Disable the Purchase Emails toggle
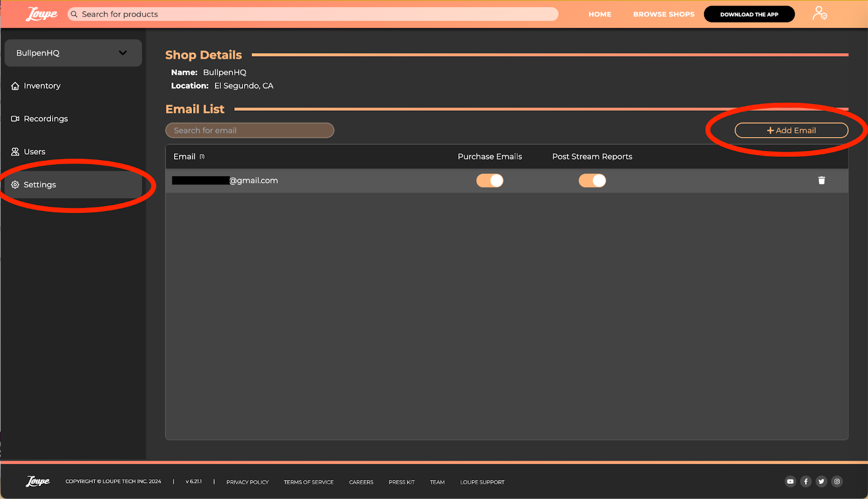The height and width of the screenshot is (499, 868). tap(490, 181)
